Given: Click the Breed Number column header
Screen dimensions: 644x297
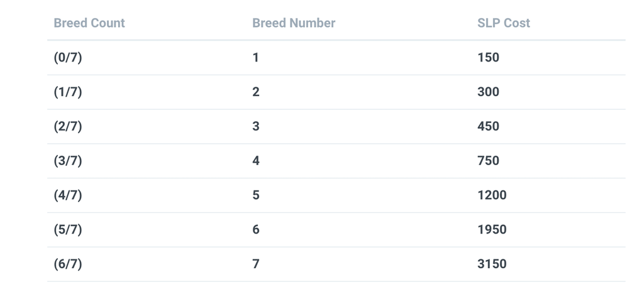Looking at the screenshot, I should (x=294, y=23).
